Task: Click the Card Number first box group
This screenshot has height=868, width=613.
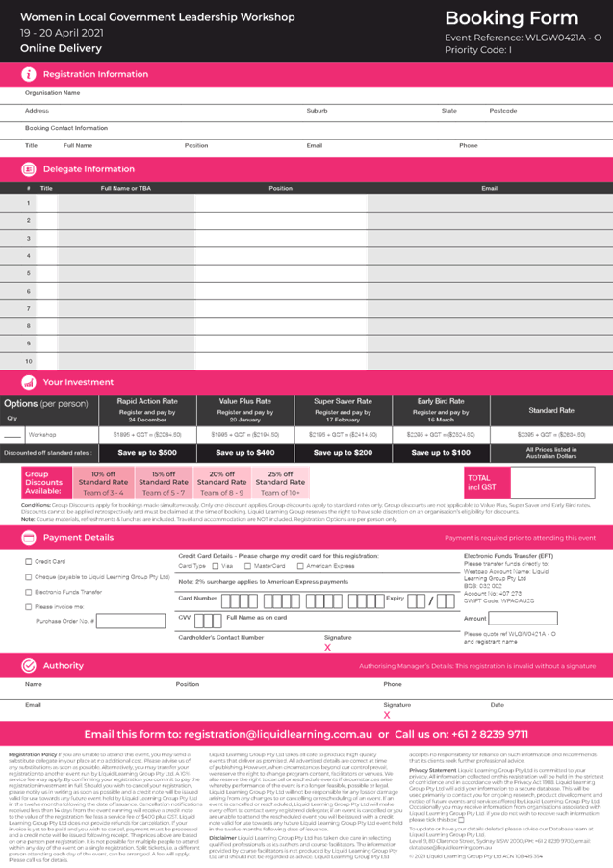Action: [x=240, y=600]
